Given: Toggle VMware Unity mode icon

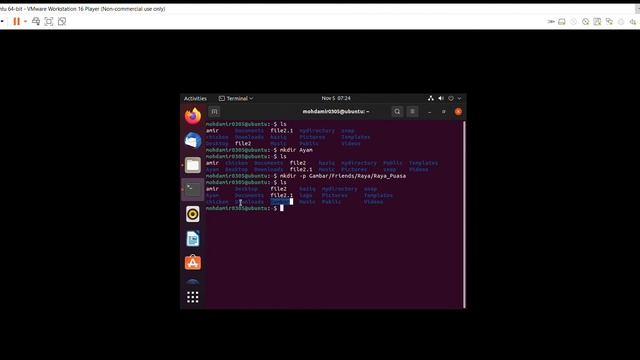Looking at the screenshot, I should pyautogui.click(x=62, y=21).
